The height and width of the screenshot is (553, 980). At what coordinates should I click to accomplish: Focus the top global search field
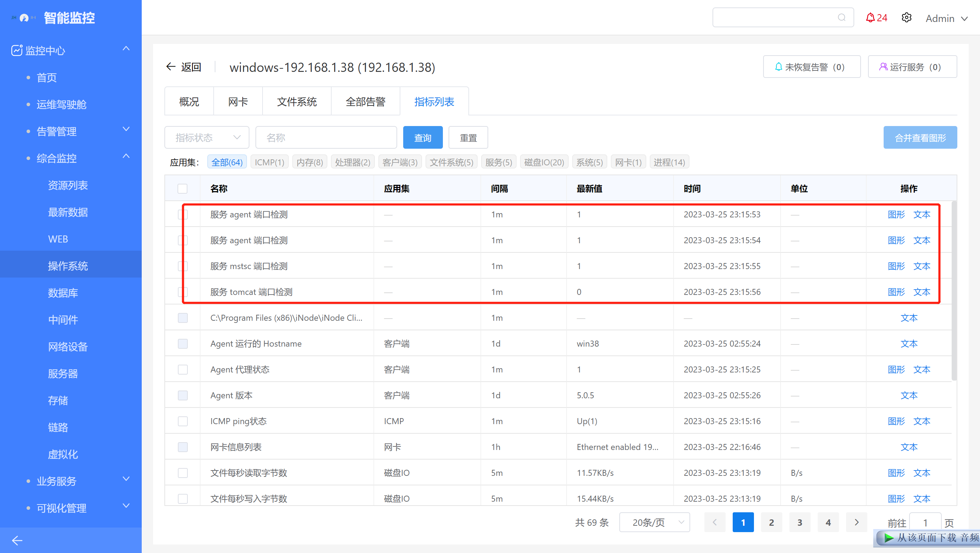click(x=783, y=17)
